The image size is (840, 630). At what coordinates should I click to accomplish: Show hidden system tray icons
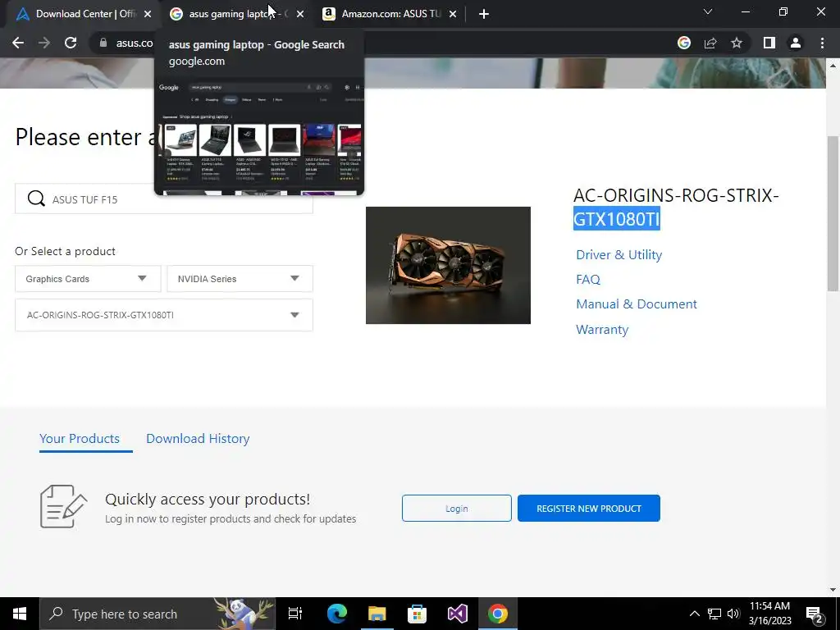(x=694, y=614)
